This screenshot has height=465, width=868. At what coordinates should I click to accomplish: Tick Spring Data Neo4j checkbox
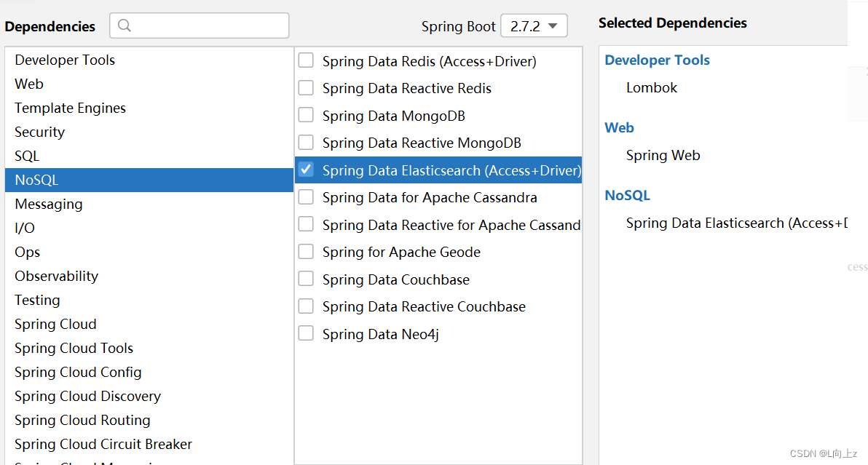[x=306, y=333]
